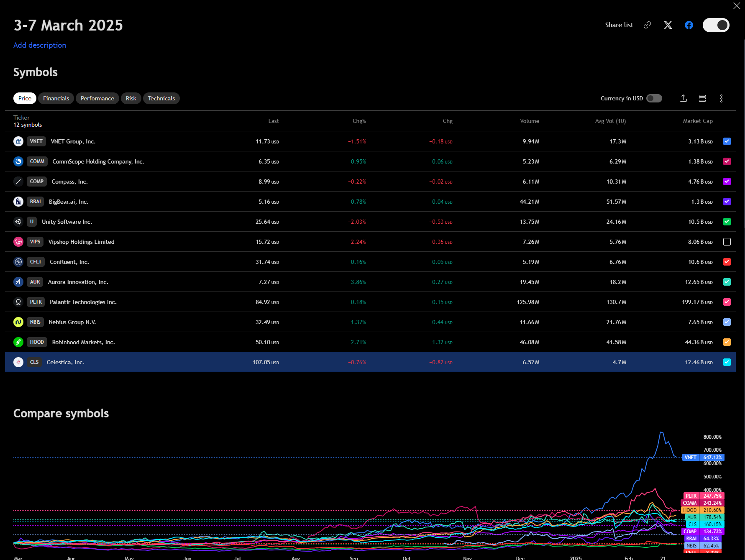Uncheck the COMM compare checkbox
The width and height of the screenshot is (745, 560).
[x=727, y=161]
